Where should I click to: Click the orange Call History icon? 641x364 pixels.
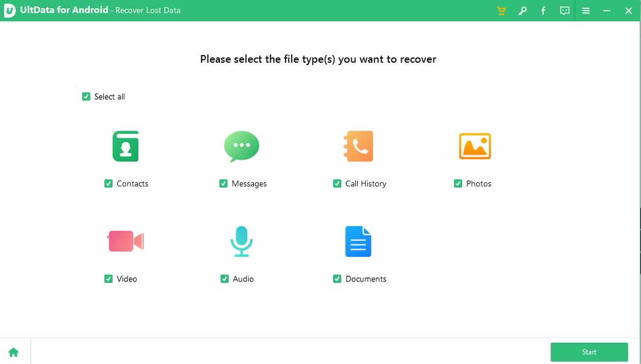(358, 146)
